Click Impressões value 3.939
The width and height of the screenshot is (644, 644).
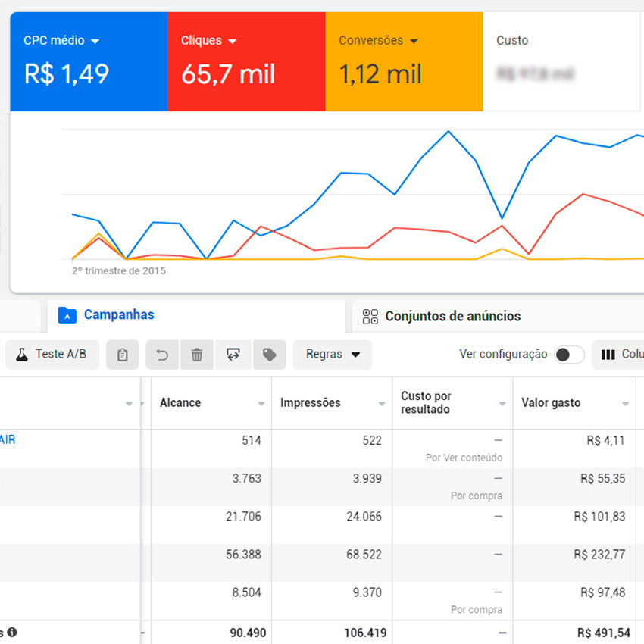[367, 479]
